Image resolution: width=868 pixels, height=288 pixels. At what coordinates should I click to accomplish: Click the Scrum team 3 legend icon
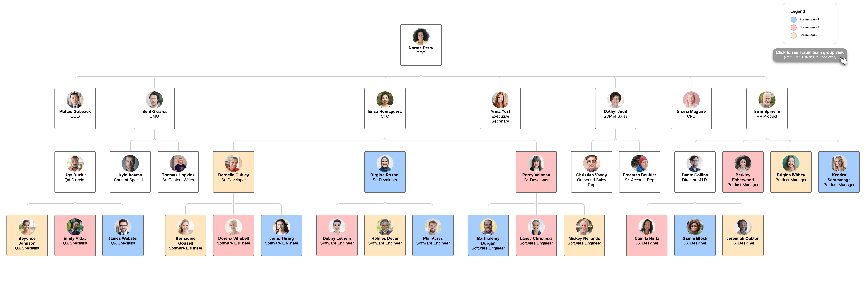[x=793, y=35]
